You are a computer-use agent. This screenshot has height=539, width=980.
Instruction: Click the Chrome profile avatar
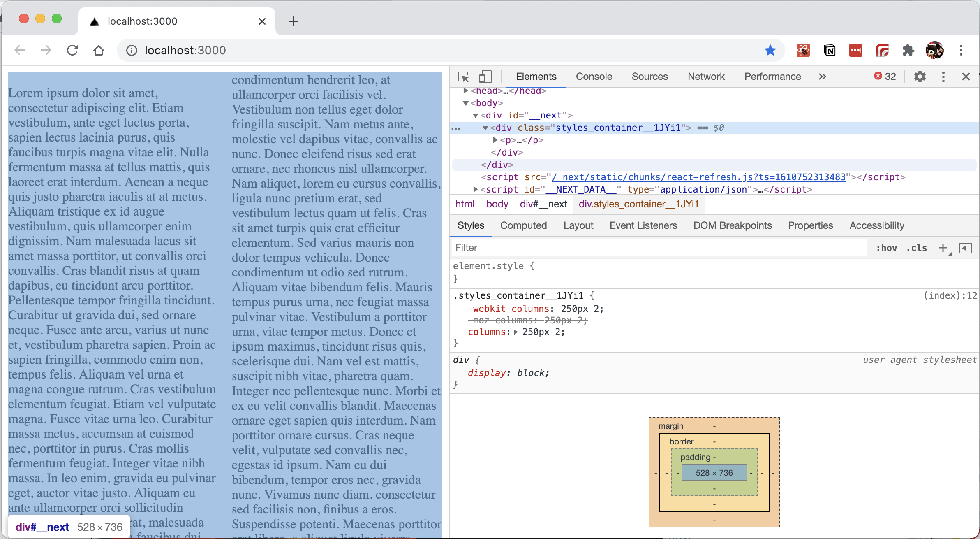pos(934,50)
